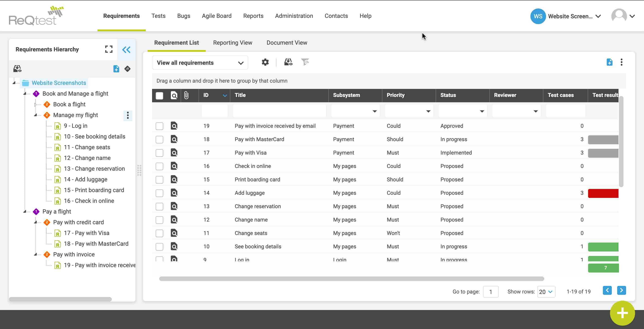Expand the Book a flight tree node

click(36, 104)
